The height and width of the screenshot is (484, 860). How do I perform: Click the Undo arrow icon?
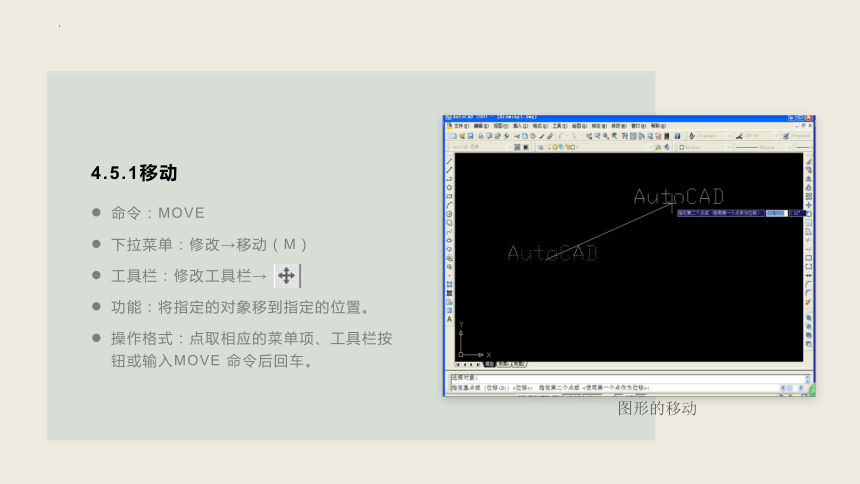(561, 136)
